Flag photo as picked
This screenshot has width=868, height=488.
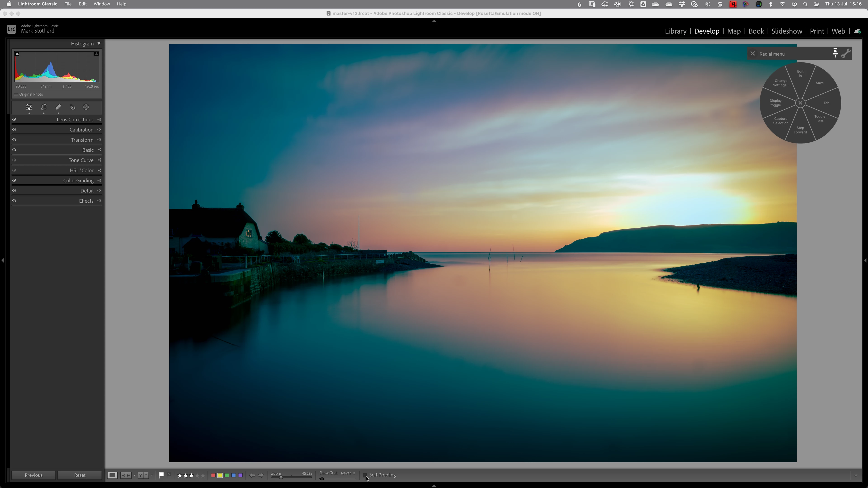point(161,475)
